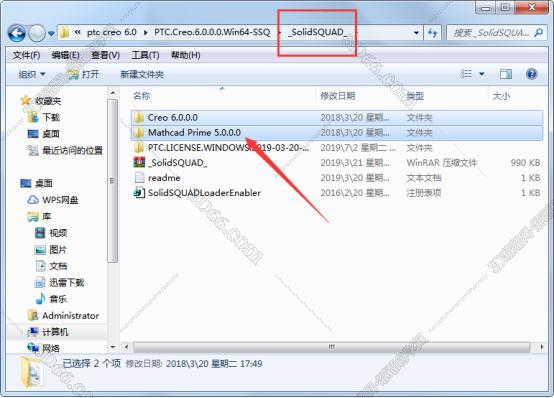Open Help via blue question icon
Image resolution: width=554 pixels, height=398 pixels.
(x=532, y=74)
